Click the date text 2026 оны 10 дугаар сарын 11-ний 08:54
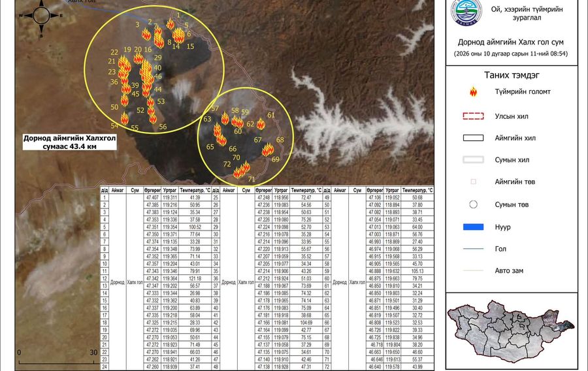588x371 pixels. pyautogui.click(x=511, y=54)
